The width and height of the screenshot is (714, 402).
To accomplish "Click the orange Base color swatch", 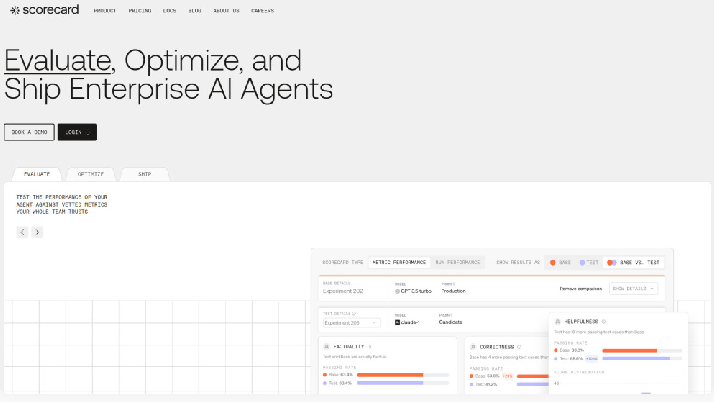I will point(552,262).
